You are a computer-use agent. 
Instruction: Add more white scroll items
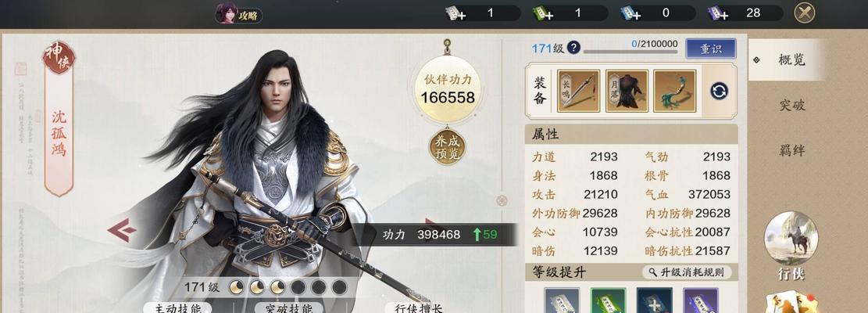coord(456,13)
